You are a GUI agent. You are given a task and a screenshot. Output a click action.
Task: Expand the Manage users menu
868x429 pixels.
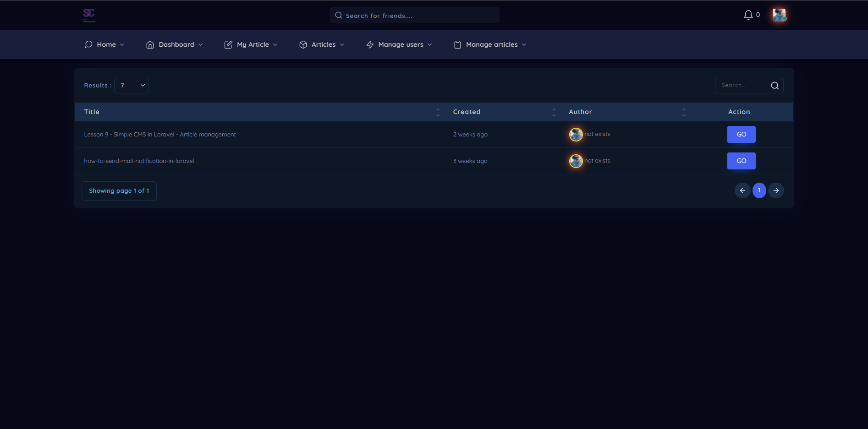399,44
